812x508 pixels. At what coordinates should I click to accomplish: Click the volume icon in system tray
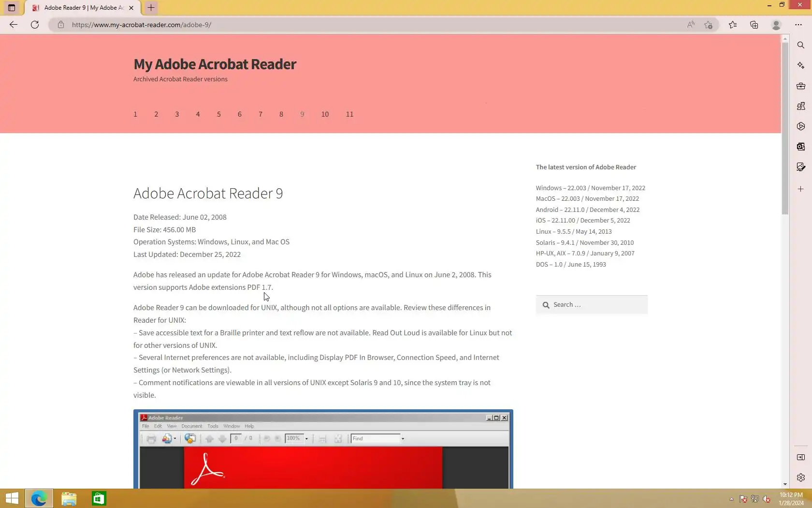[767, 499]
